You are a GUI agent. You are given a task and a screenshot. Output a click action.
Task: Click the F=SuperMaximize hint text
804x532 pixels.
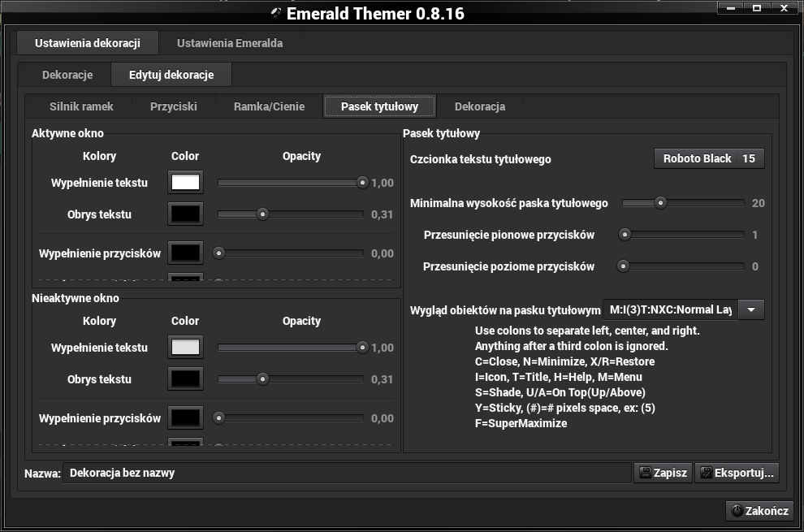click(521, 423)
